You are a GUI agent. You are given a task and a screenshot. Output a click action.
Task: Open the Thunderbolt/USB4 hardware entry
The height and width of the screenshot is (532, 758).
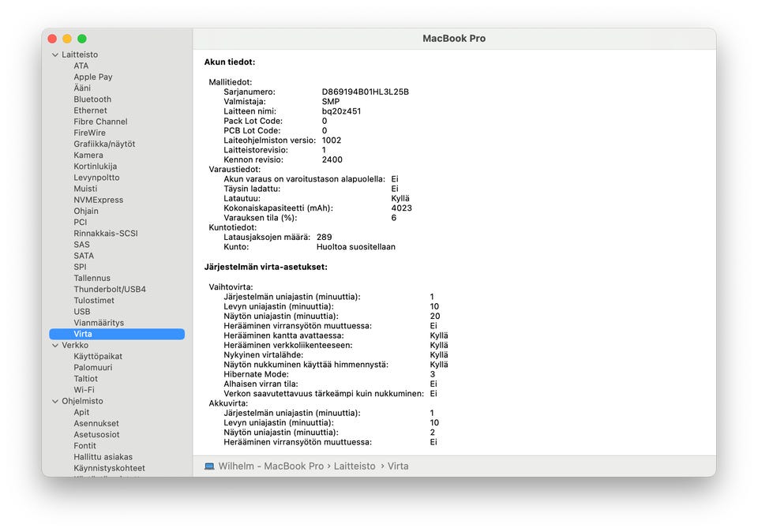(x=110, y=289)
